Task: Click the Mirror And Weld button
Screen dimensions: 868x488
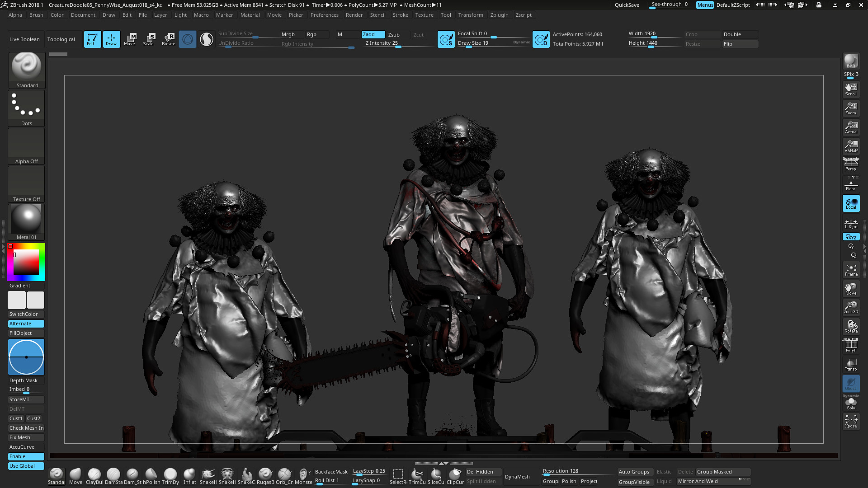Action: coord(713,481)
